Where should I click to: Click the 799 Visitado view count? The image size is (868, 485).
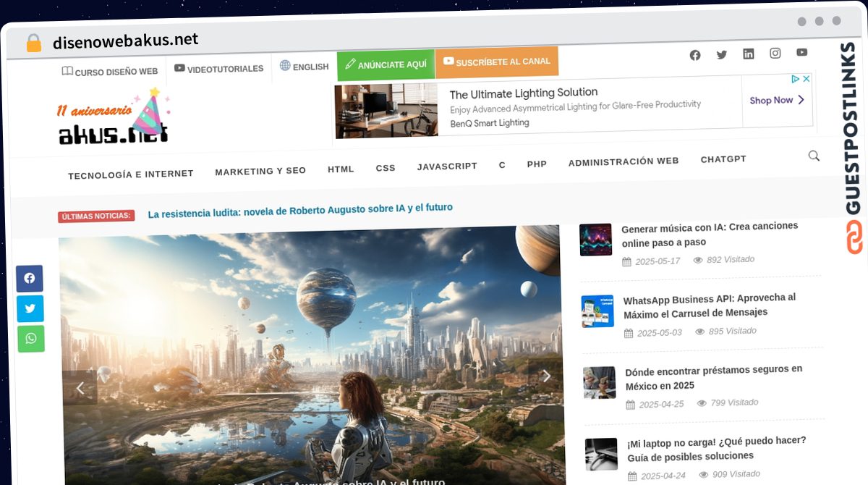734,402
